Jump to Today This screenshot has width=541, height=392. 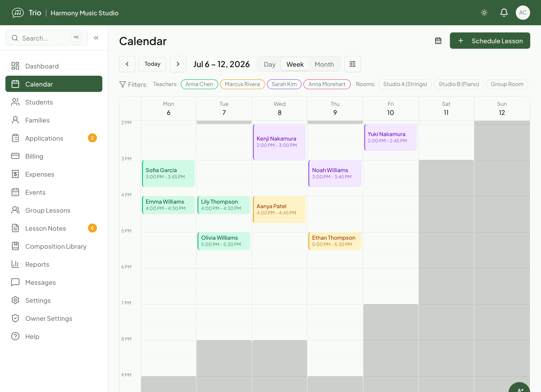click(x=152, y=64)
